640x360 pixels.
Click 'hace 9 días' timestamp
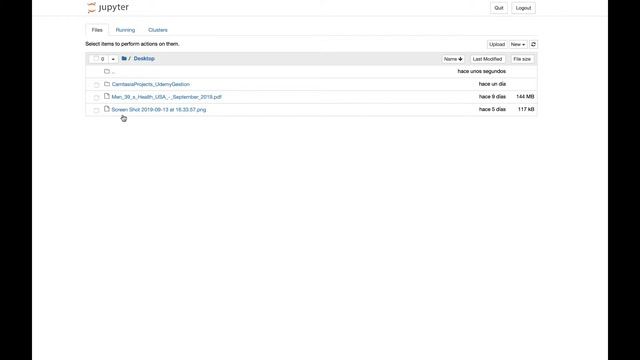coord(492,96)
